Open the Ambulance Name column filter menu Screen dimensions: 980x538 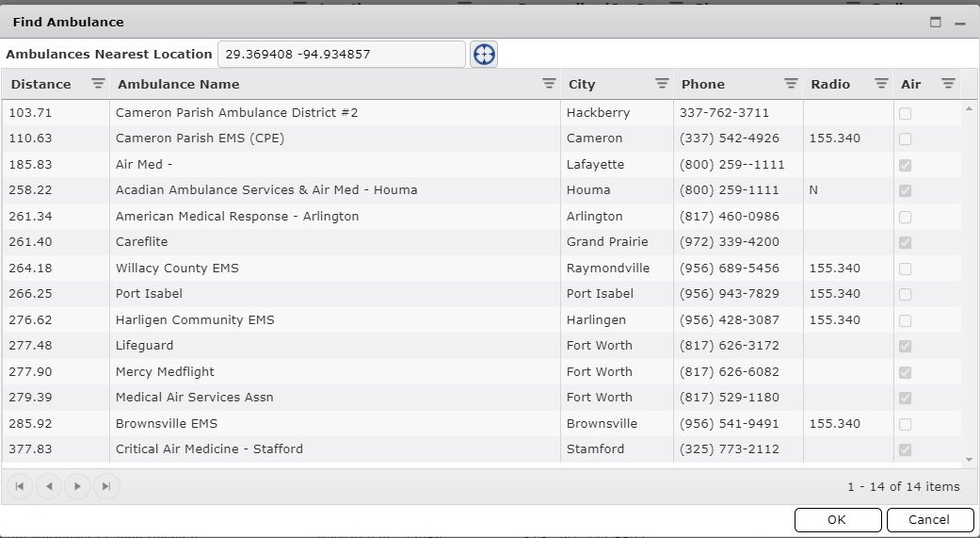pyautogui.click(x=549, y=84)
